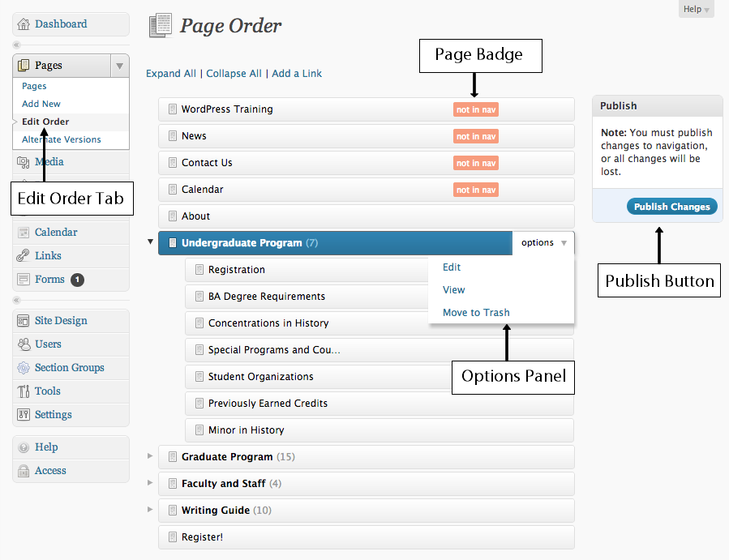
Task: Expand the Graduate Program section
Action: point(150,456)
